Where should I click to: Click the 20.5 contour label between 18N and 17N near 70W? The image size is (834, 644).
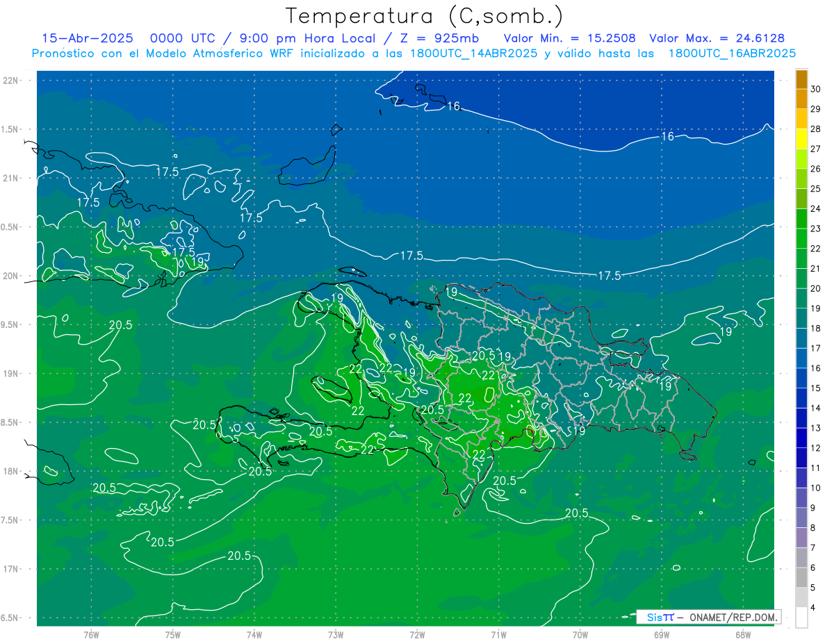(576, 513)
